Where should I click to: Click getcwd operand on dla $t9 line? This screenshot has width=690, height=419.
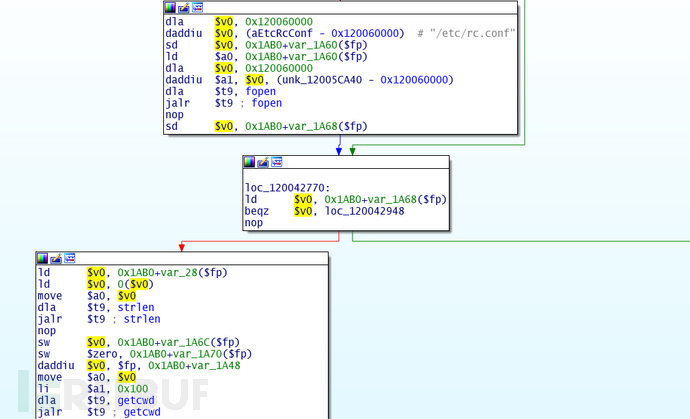[136, 401]
